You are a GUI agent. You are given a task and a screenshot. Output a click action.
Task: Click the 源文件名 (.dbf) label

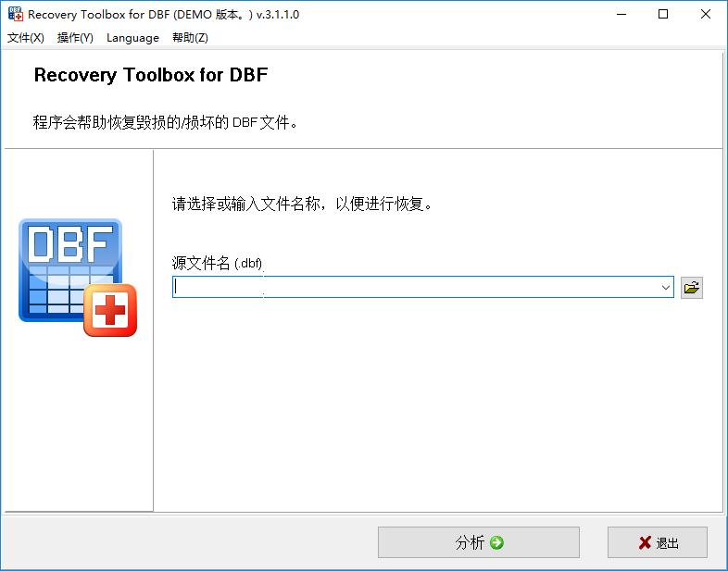(x=217, y=263)
